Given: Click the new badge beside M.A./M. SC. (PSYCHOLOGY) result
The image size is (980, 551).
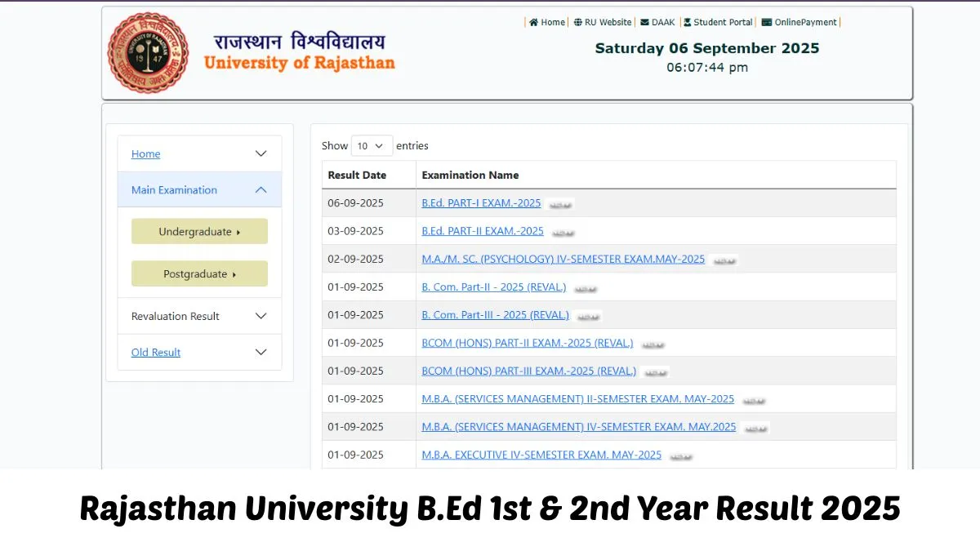Looking at the screenshot, I should pos(724,260).
